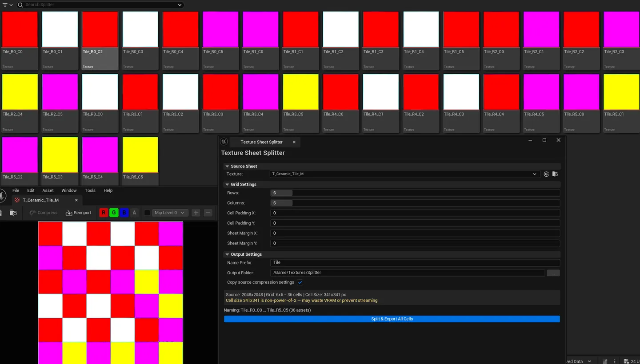Image resolution: width=640 pixels, height=364 pixels.
Task: Select the Tile_R5_C1 yellow texture
Action: pos(621,103)
